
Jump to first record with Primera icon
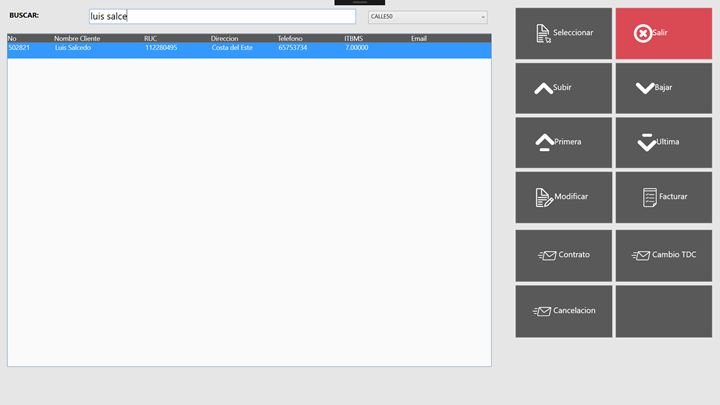coord(544,142)
